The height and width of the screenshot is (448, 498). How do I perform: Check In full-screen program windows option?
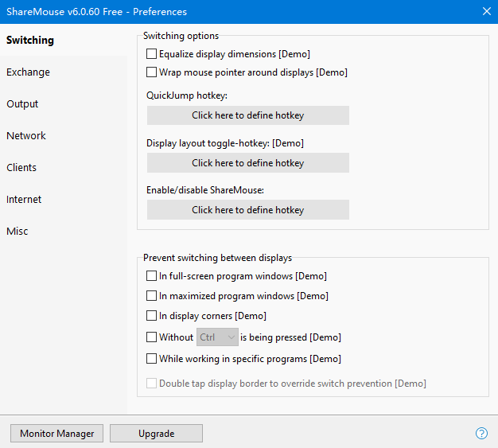pos(152,276)
